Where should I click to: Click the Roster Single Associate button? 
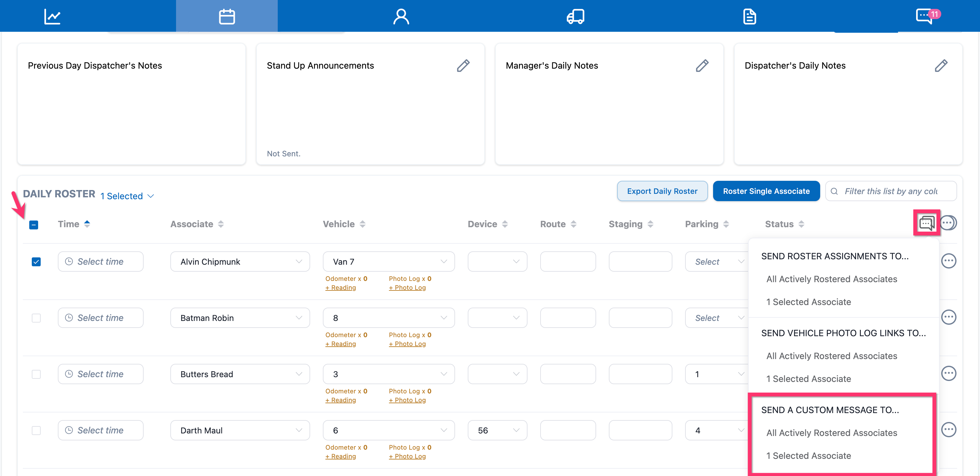click(x=766, y=191)
